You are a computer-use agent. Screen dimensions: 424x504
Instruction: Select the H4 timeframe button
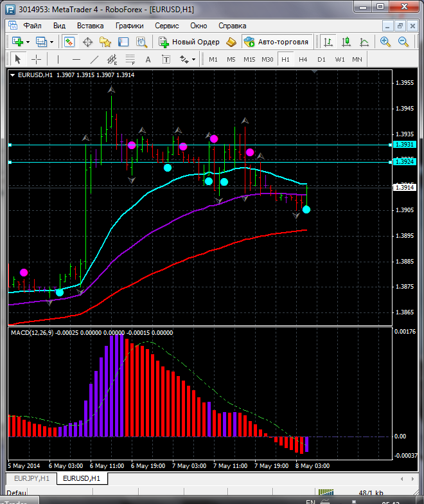pyautogui.click(x=303, y=59)
